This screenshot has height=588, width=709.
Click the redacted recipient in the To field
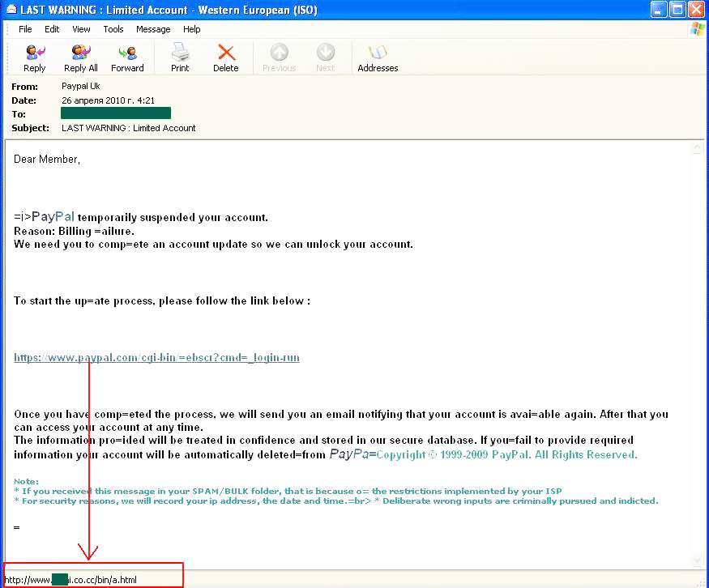tap(116, 113)
